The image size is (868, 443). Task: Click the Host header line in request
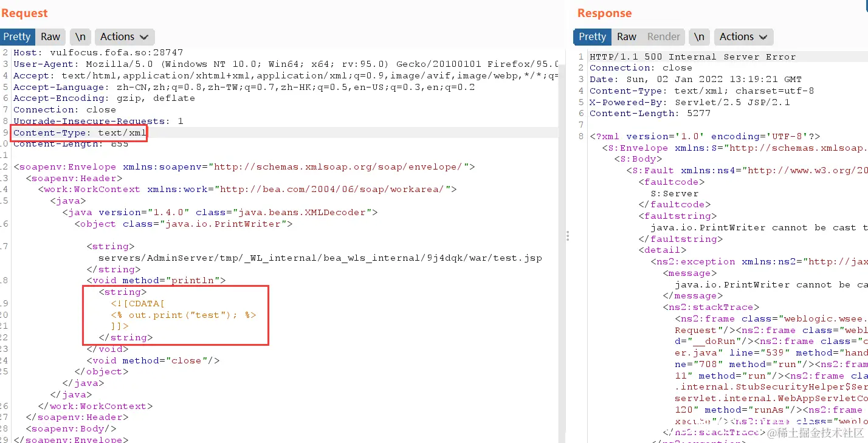point(98,52)
